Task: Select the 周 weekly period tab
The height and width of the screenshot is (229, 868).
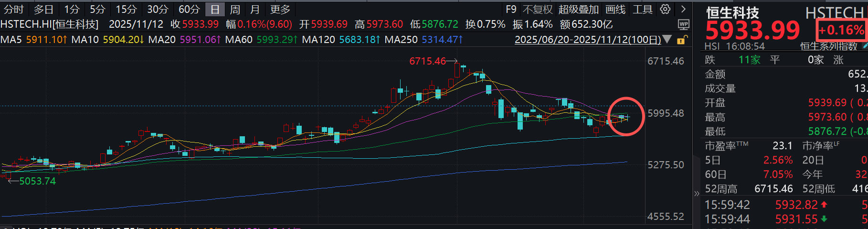Action: coord(235,10)
